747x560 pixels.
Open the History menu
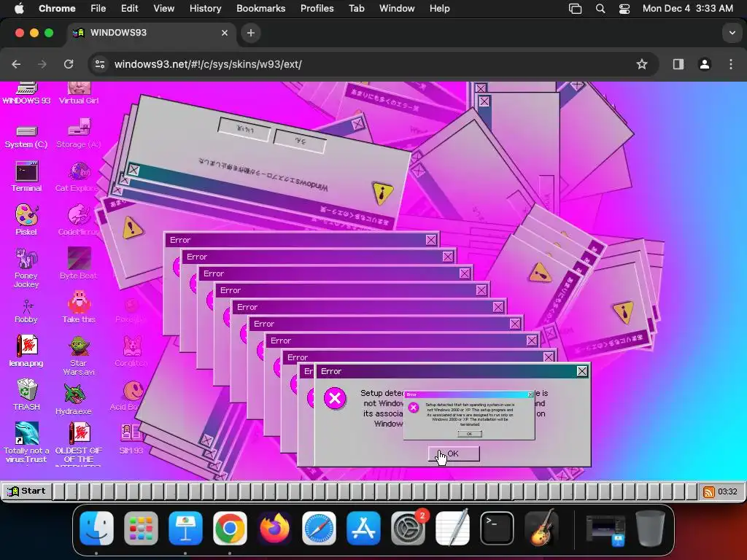pyautogui.click(x=205, y=9)
